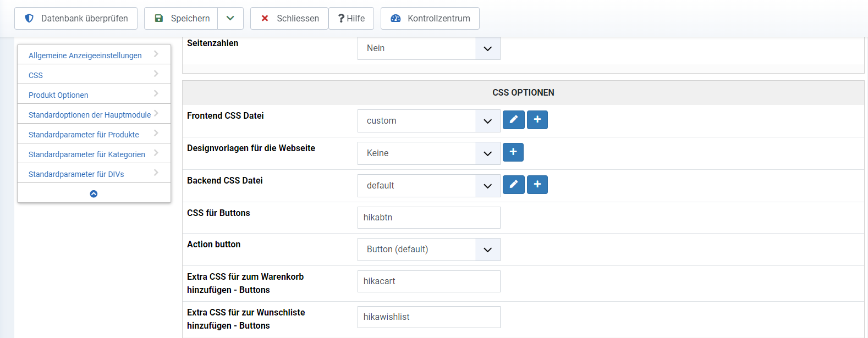The image size is (868, 338).
Task: Open the Designvorlagen für die Webseite dropdown
Action: click(x=429, y=153)
